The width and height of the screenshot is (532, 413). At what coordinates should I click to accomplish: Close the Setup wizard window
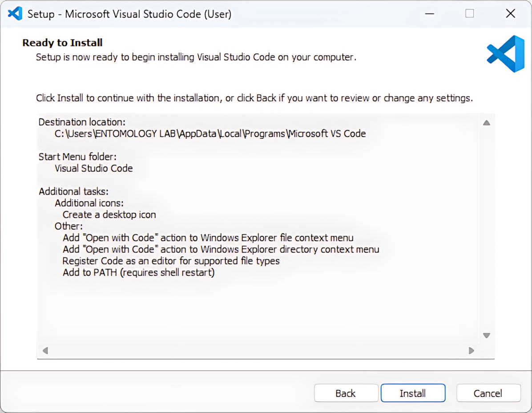pyautogui.click(x=510, y=14)
